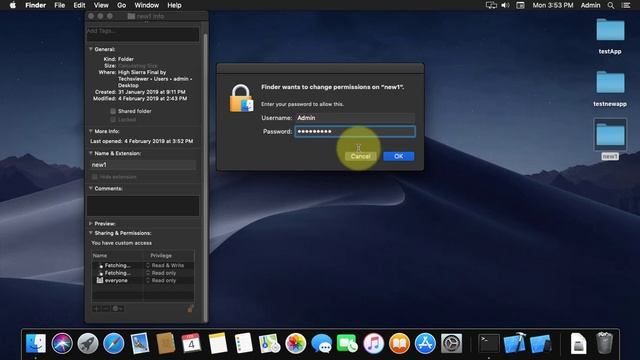Open the Trash in the Dock
Image resolution: width=640 pixels, height=360 pixels.
(x=604, y=343)
